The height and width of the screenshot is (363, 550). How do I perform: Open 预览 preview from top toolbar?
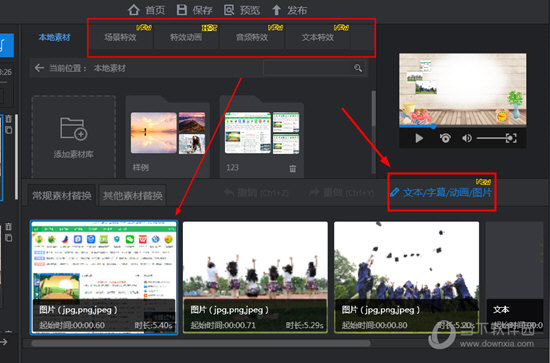point(242,10)
